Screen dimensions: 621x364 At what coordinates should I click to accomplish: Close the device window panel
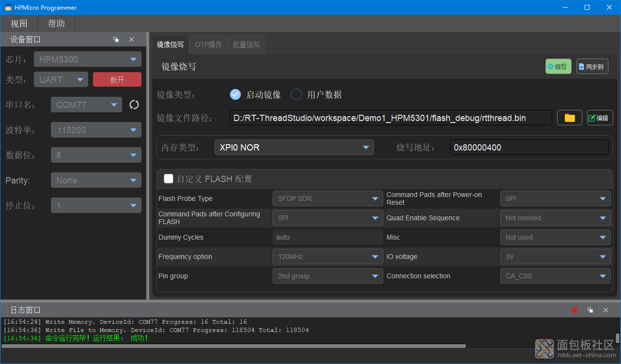[131, 40]
